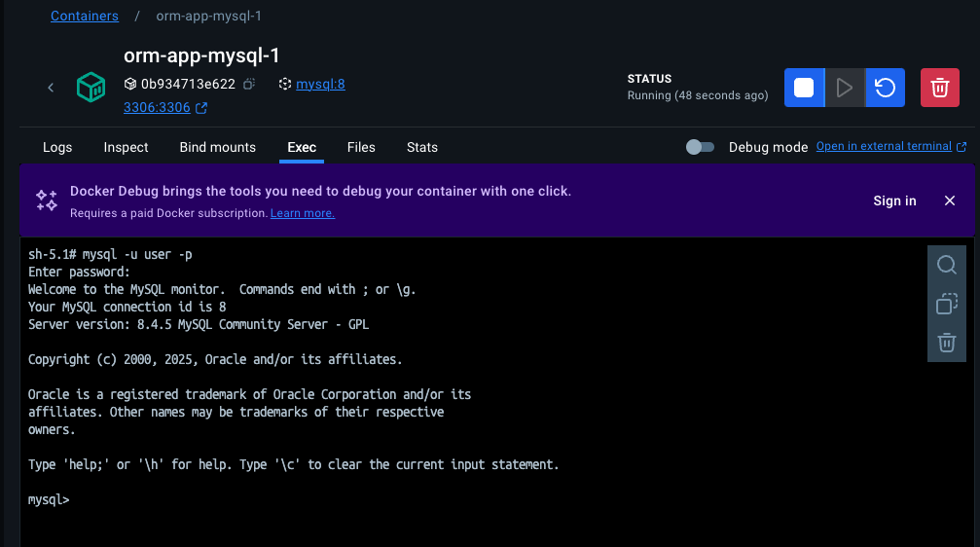Open the mysql:8 image link
Screen dimensions: 980x547
pyautogui.click(x=320, y=84)
